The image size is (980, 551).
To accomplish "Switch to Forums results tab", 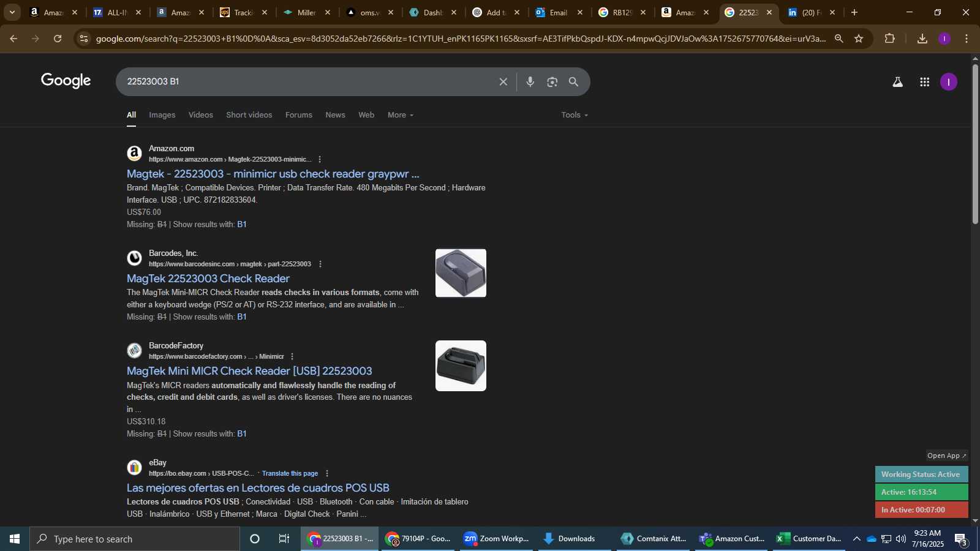I will click(299, 115).
